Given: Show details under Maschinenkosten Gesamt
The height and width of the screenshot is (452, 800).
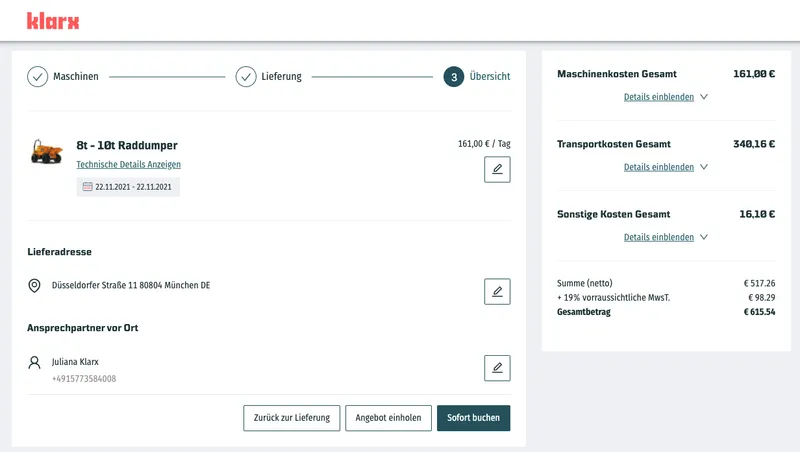Looking at the screenshot, I should 659,97.
